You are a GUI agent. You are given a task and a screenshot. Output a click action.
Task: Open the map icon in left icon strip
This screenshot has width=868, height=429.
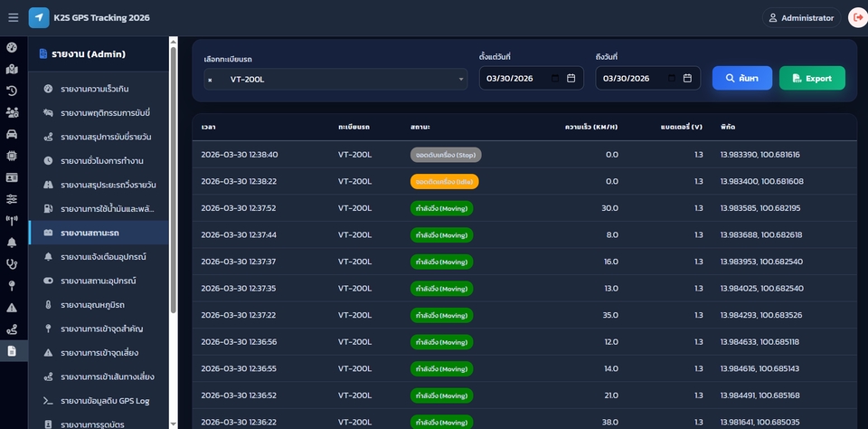click(12, 69)
